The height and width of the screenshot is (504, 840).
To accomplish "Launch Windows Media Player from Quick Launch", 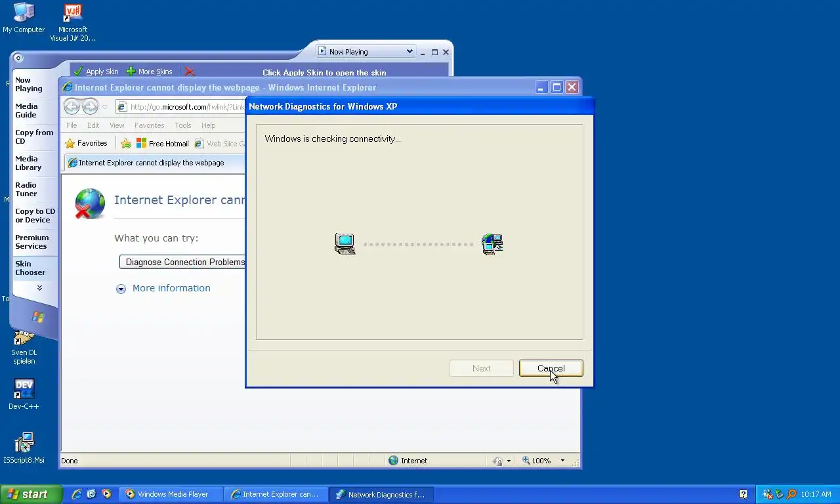I will 106,494.
